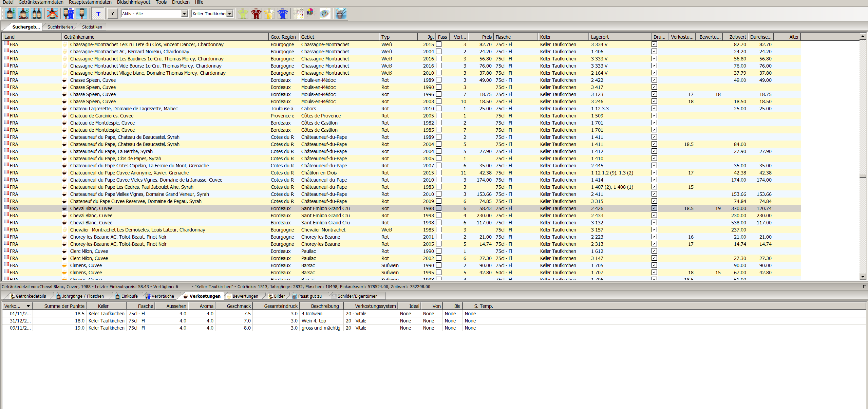
Task: Toggle Dru checkbox in Chasse Spleen 1989 row
Action: click(654, 80)
